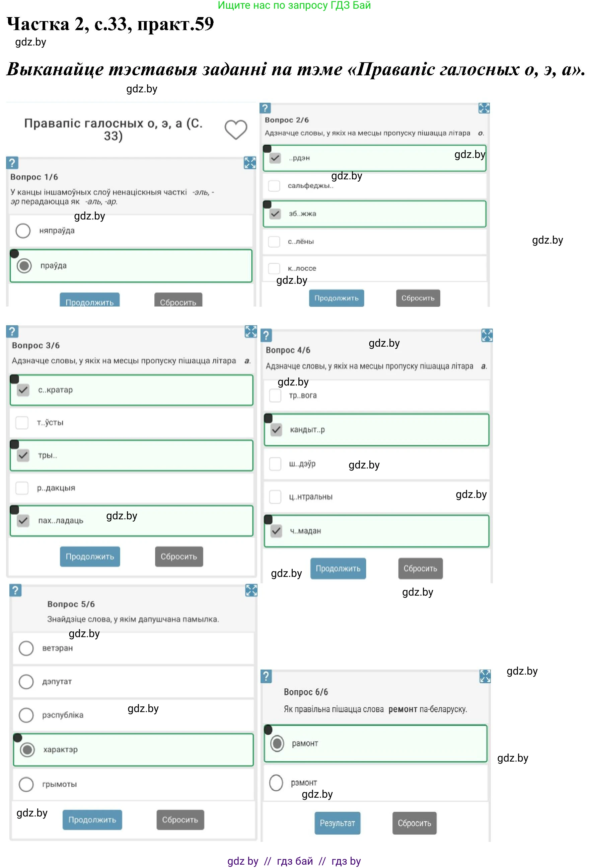589x868 pixels.
Task: Click the heart favorite icon
Action: point(235,129)
